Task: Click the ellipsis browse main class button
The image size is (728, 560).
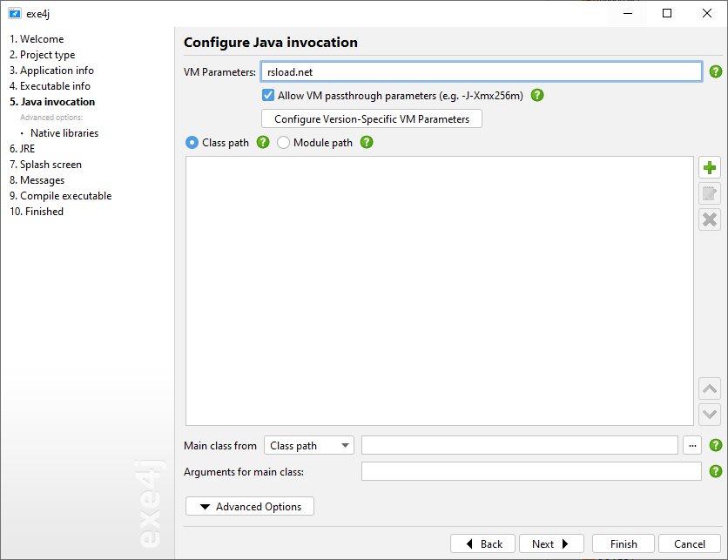Action: (x=692, y=445)
